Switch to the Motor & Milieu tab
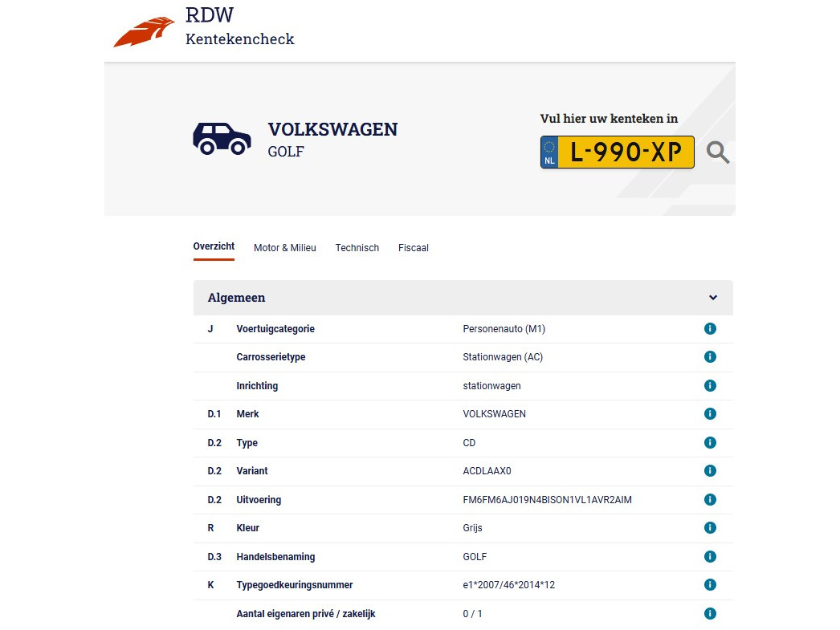The image size is (840, 630). click(x=285, y=248)
